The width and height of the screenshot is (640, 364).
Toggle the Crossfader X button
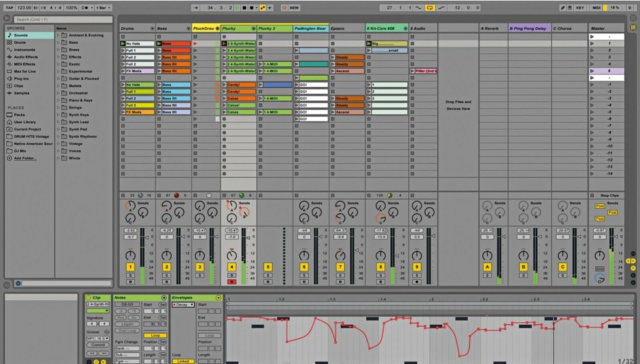click(x=633, y=282)
